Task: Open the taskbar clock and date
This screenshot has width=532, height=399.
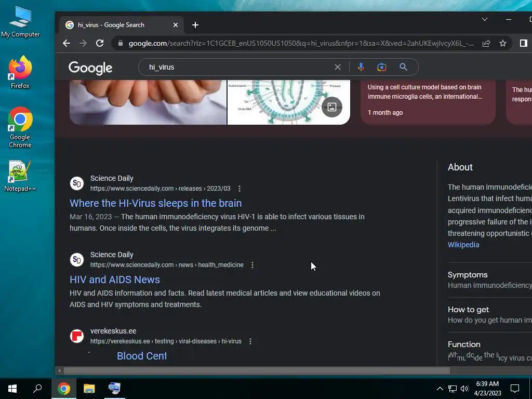Action: point(487,389)
